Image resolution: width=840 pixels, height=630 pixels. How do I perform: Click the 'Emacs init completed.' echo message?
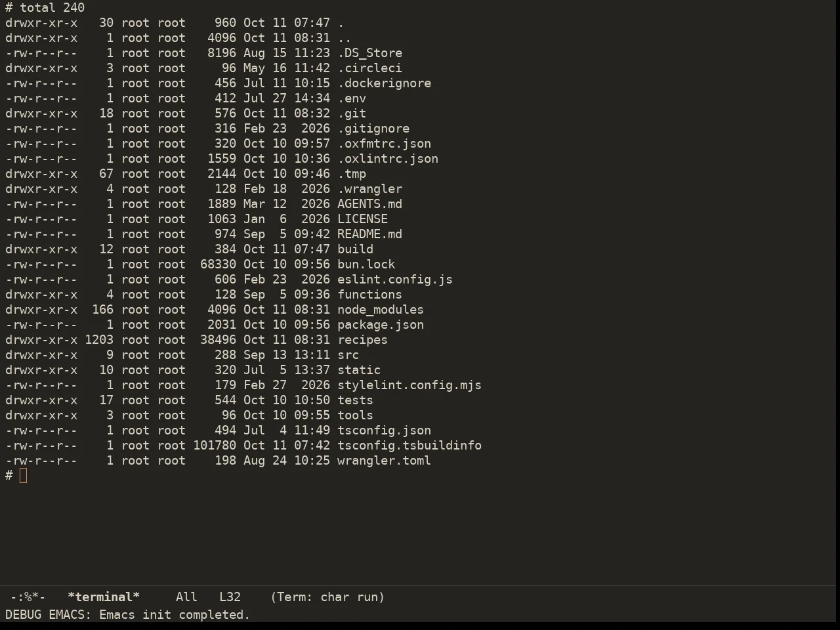pos(175,615)
